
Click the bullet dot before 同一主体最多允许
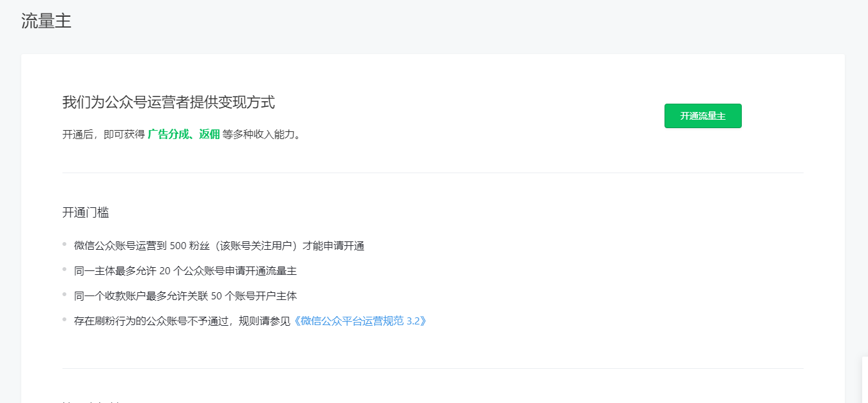(64, 269)
